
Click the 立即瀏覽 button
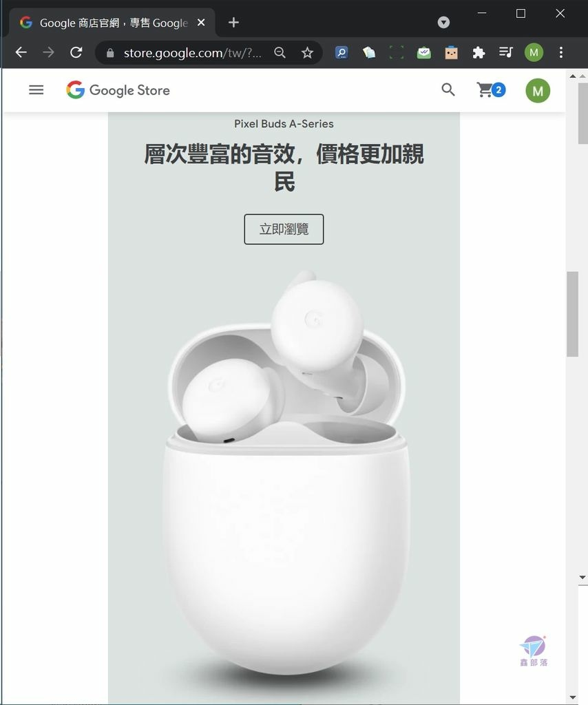coord(284,229)
